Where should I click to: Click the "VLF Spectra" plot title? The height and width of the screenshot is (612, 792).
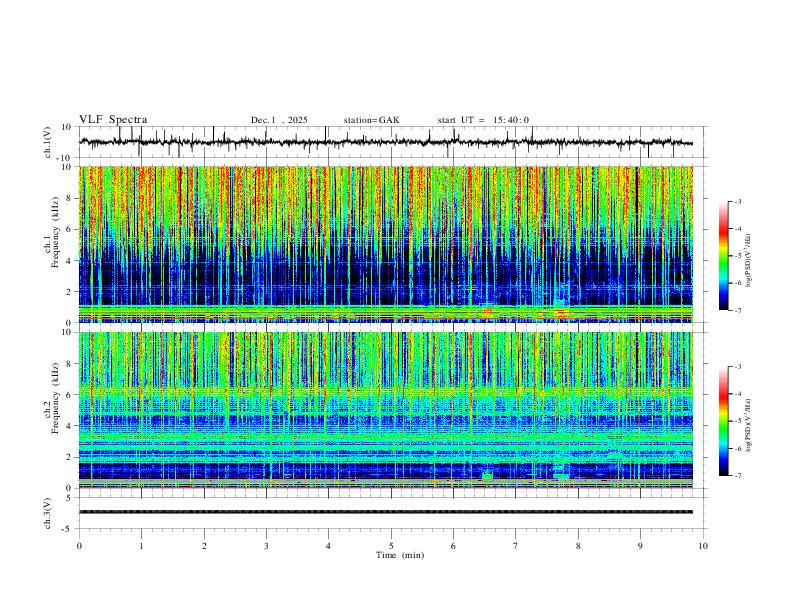pyautogui.click(x=113, y=120)
